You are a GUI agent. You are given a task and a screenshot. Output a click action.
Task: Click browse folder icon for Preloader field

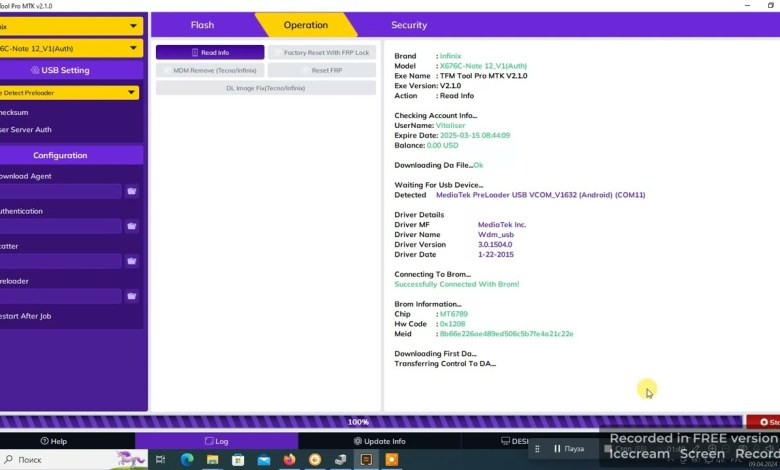pos(131,296)
